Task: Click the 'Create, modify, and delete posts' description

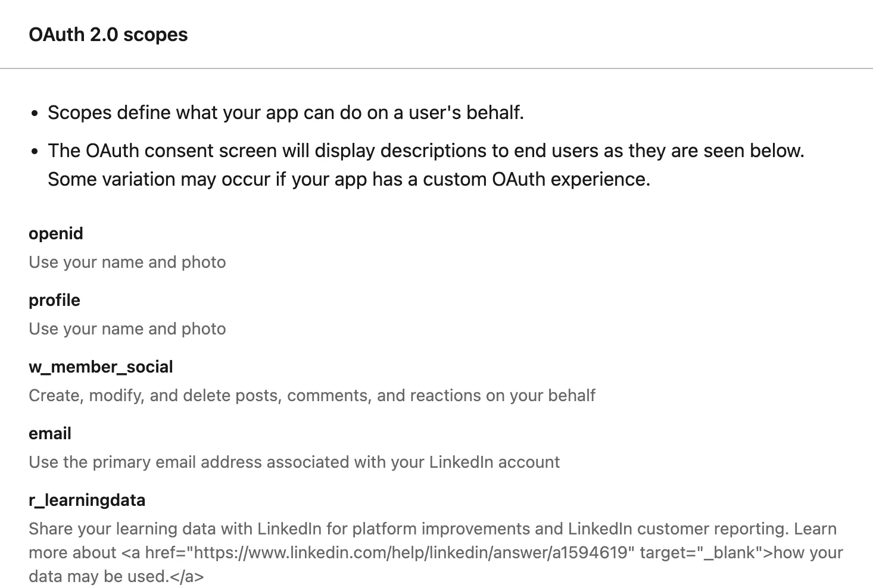Action: pos(312,395)
